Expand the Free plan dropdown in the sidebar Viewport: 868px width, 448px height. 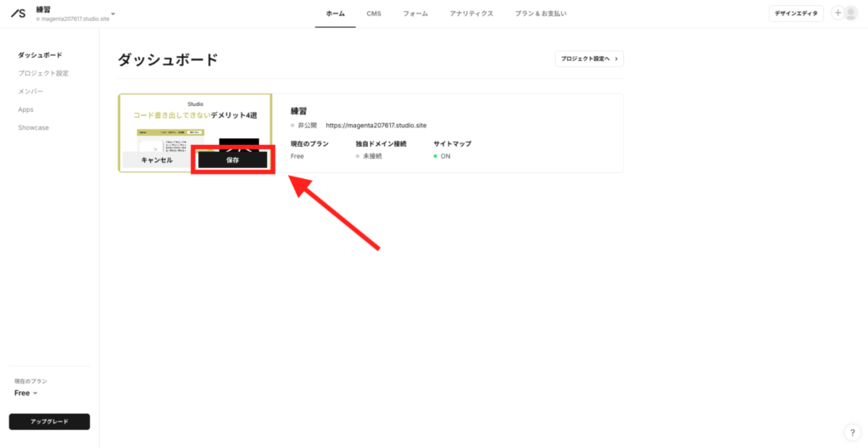[x=26, y=393]
